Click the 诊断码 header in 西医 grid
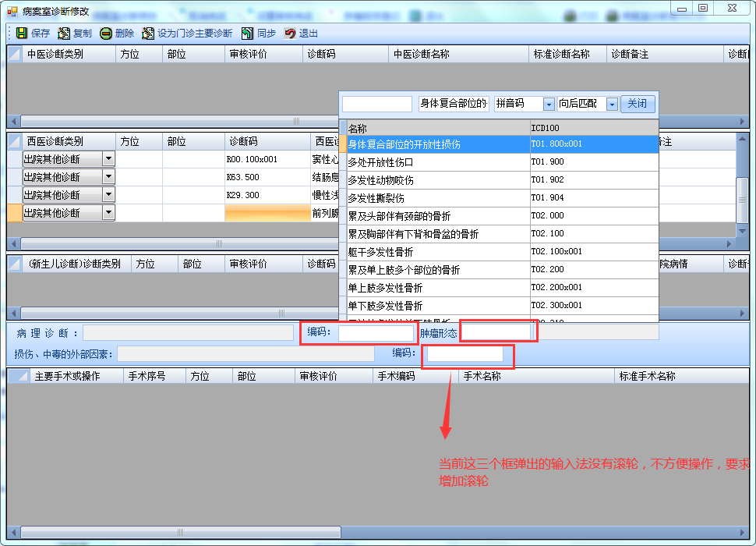This screenshot has width=756, height=546. [267, 141]
